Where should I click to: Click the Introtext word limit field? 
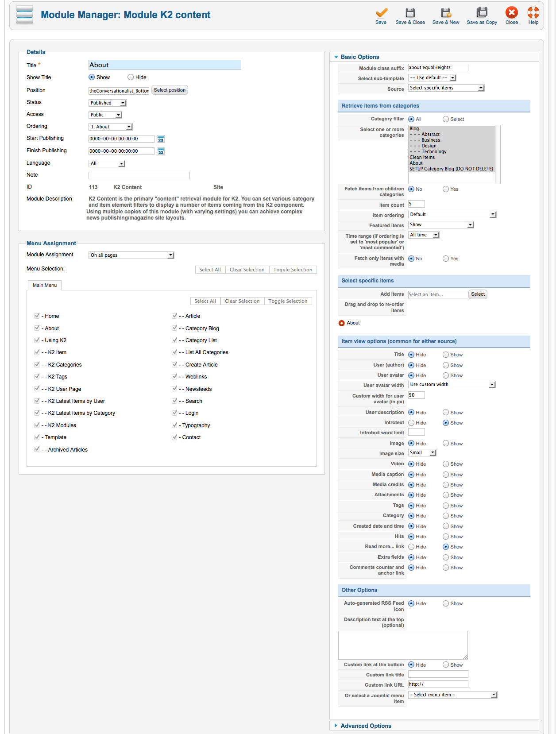pyautogui.click(x=416, y=432)
